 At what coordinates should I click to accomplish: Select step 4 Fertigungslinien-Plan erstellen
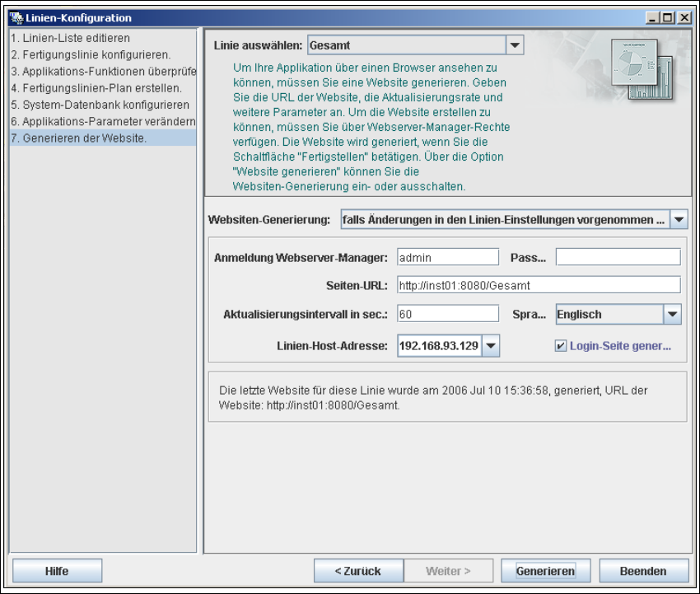point(103,88)
